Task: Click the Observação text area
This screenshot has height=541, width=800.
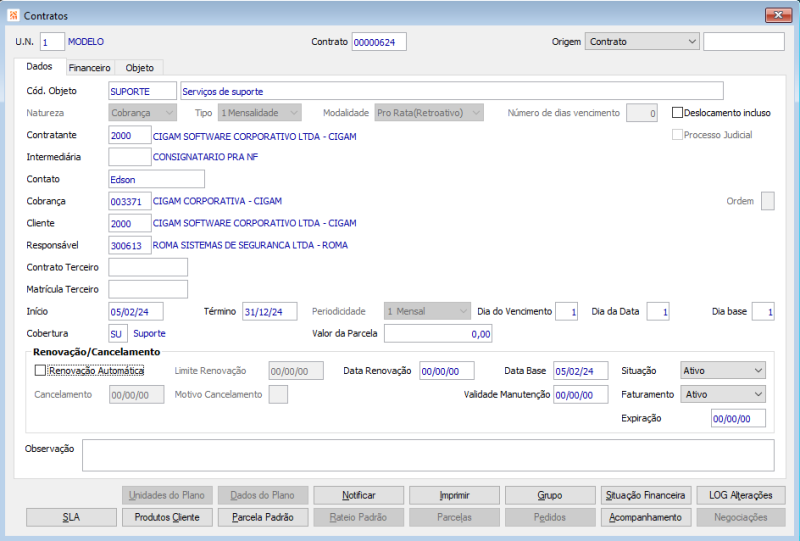Action: click(428, 455)
